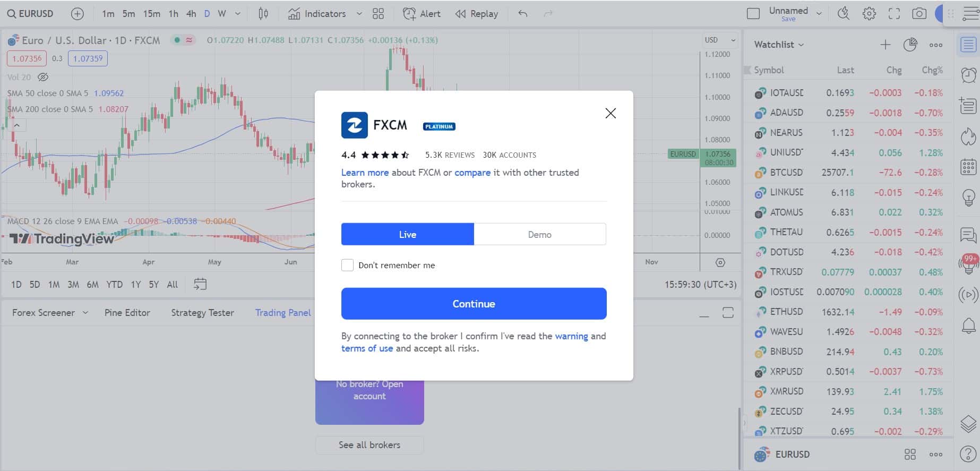Save the layout via the Save label
Viewport: 980px width, 471px height.
788,19
